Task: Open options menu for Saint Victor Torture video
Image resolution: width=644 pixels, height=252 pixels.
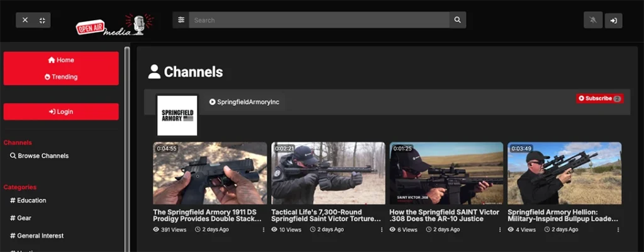Action: click(382, 230)
